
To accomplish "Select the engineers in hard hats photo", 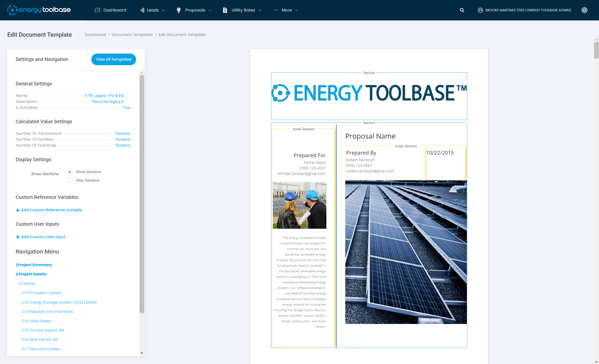I will click(299, 206).
